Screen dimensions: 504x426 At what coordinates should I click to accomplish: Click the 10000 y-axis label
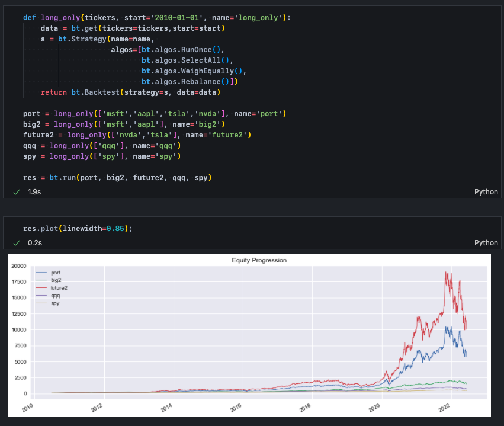tap(18, 330)
